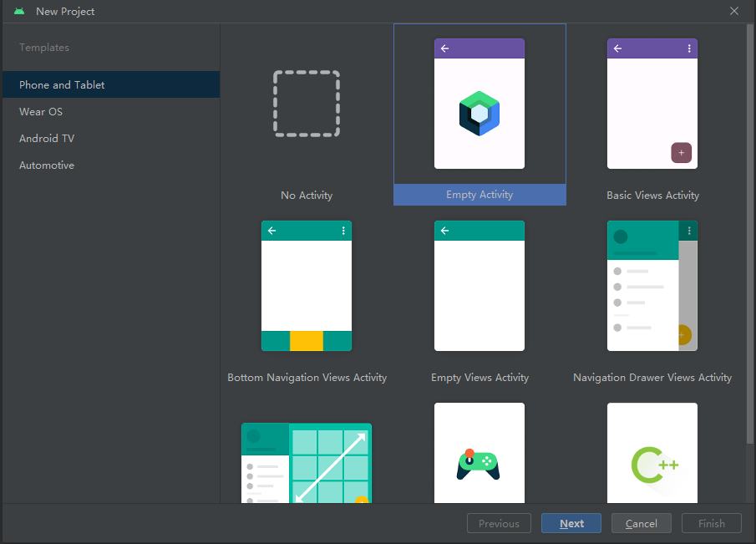Select the Phone and Tablet template category

[x=111, y=85]
